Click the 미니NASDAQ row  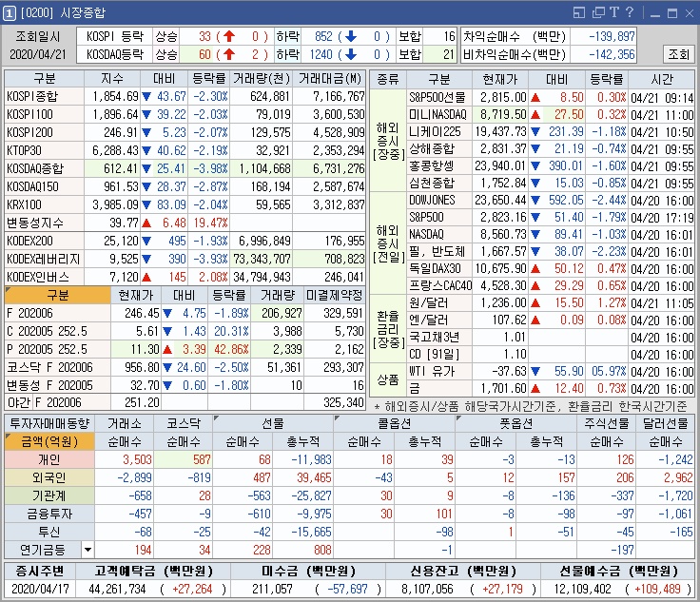551,114
